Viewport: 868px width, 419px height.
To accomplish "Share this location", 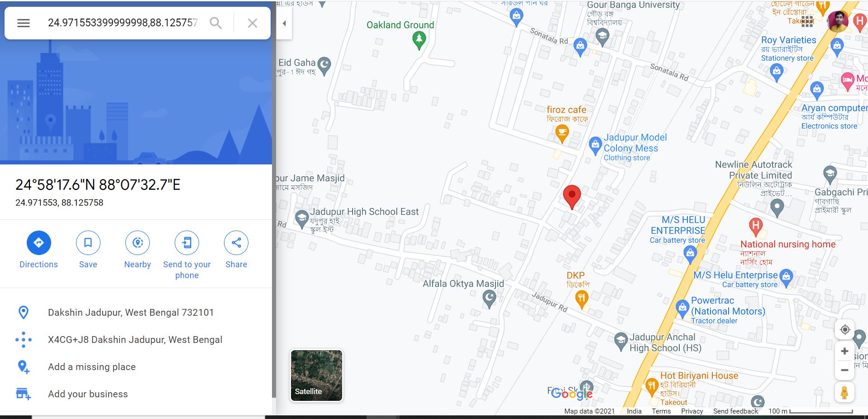I will click(236, 250).
